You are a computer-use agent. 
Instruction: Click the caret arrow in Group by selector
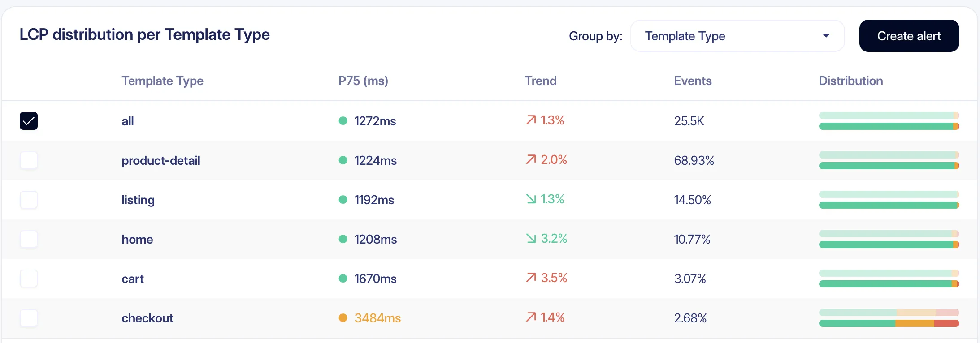coord(826,36)
